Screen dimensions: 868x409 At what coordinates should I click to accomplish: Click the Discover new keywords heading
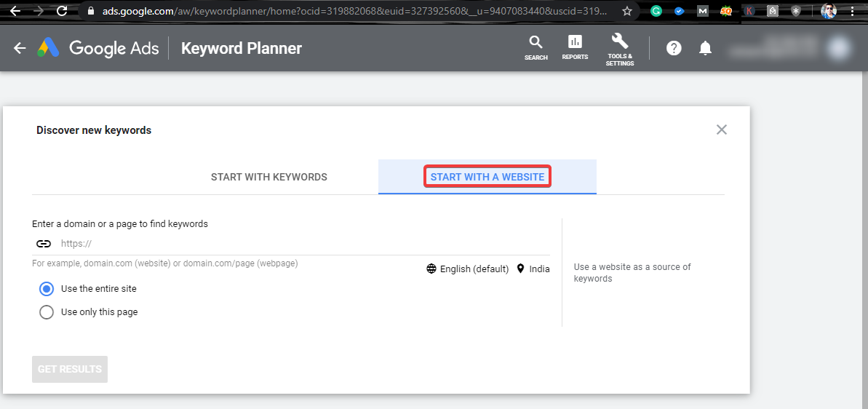pyautogui.click(x=94, y=130)
